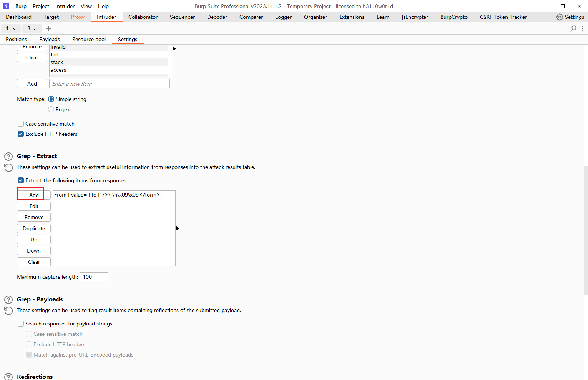
Task: Open the View menu
Action: (x=86, y=6)
